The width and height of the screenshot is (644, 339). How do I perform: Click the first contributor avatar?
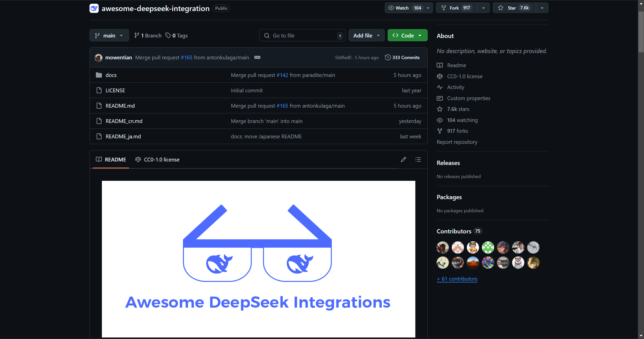pos(443,247)
